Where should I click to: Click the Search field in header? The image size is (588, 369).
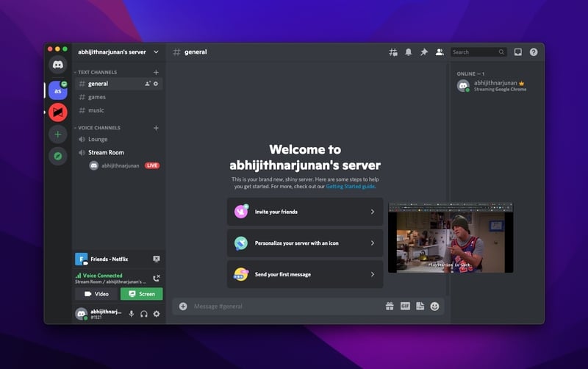tap(478, 52)
